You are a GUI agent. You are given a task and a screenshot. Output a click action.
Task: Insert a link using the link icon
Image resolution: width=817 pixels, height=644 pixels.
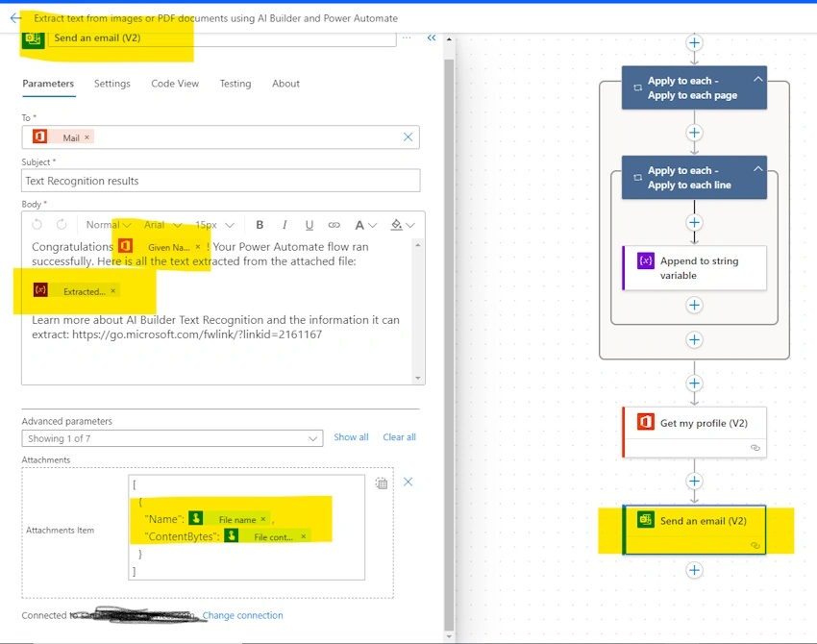click(x=334, y=225)
